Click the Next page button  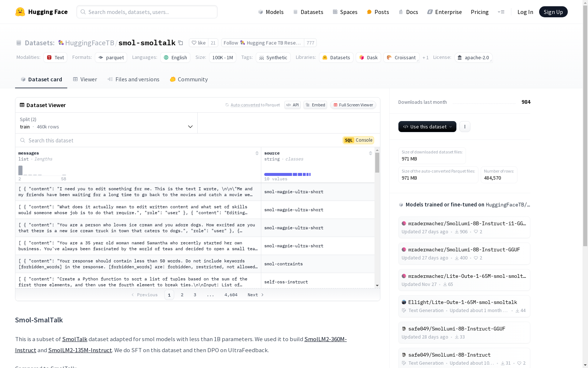(255, 295)
